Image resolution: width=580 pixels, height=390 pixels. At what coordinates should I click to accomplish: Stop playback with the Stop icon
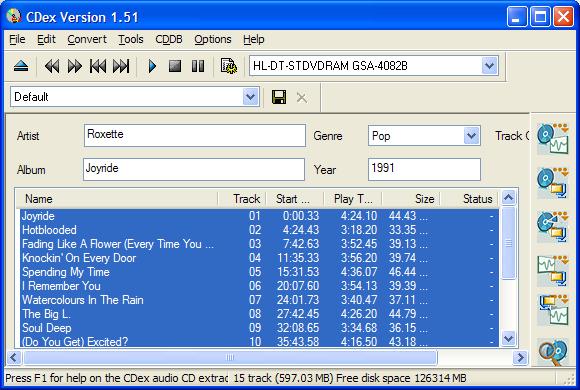tap(175, 66)
